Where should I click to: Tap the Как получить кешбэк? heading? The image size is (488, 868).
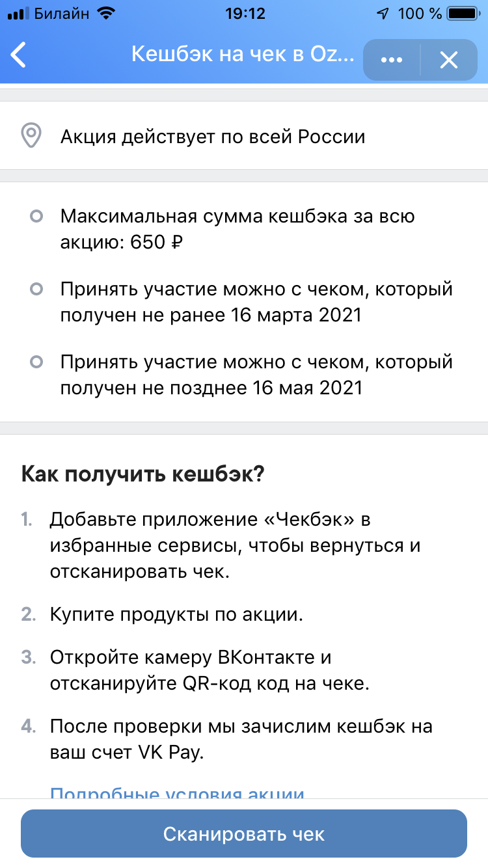tap(143, 474)
